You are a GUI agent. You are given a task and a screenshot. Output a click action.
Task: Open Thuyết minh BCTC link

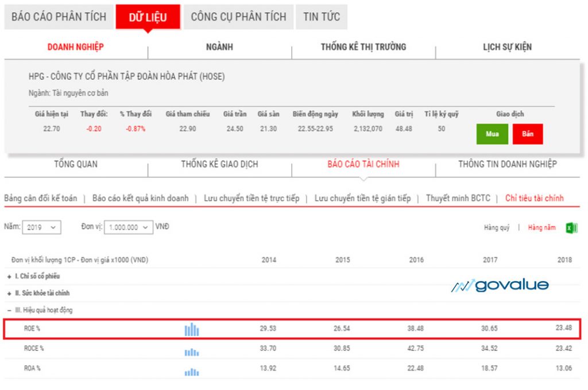(x=458, y=198)
